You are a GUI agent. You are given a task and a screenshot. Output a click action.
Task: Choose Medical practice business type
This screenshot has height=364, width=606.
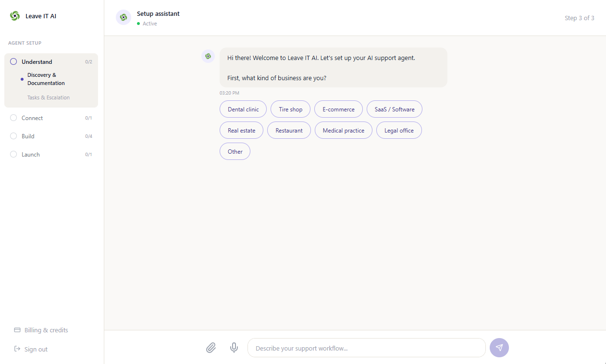pyautogui.click(x=344, y=130)
